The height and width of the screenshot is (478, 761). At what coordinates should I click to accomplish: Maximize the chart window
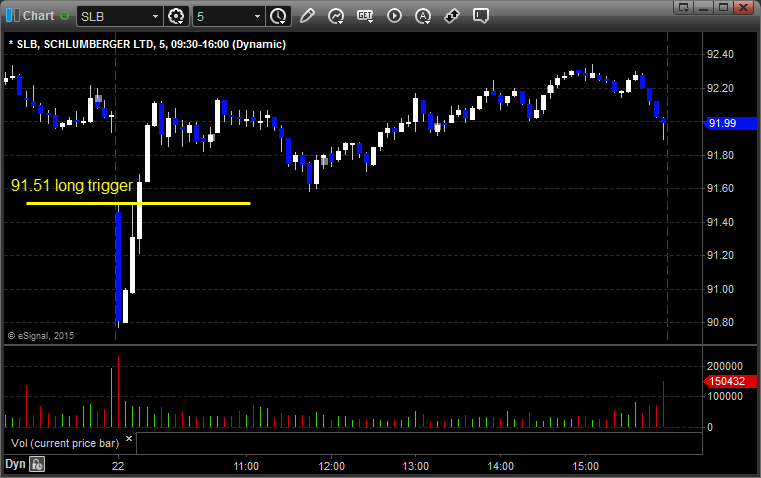click(x=724, y=7)
